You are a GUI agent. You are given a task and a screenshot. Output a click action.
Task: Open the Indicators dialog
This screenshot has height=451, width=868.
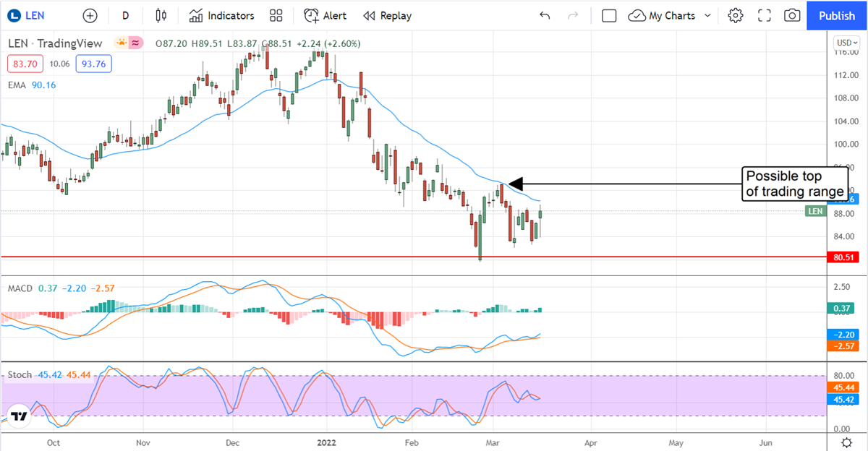click(x=222, y=15)
